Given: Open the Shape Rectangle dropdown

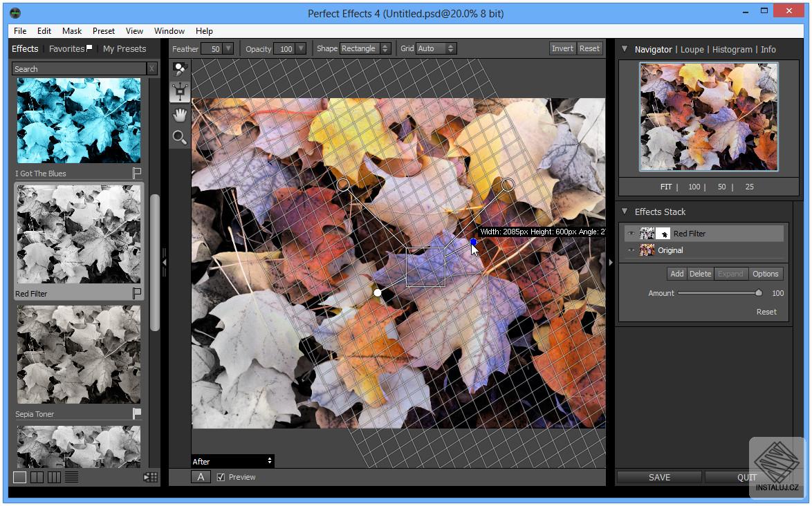Looking at the screenshot, I should pyautogui.click(x=365, y=48).
